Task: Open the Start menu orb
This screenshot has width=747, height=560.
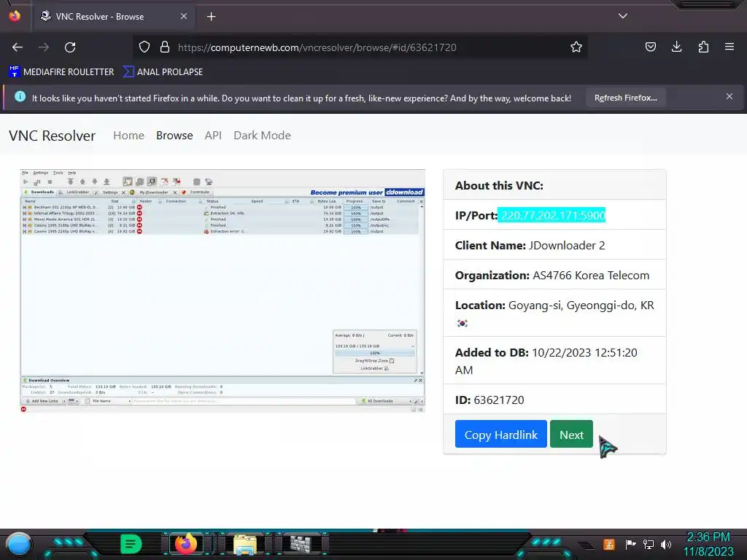Action: [19, 545]
